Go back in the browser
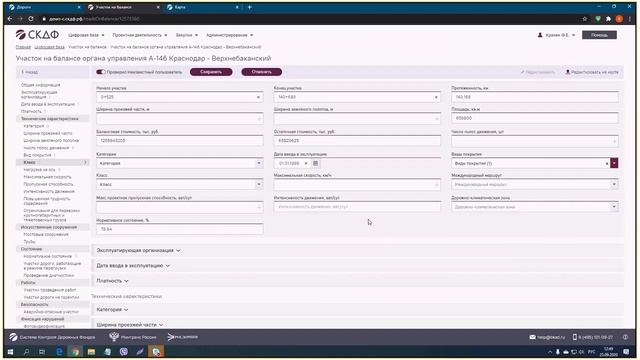 pos(10,19)
